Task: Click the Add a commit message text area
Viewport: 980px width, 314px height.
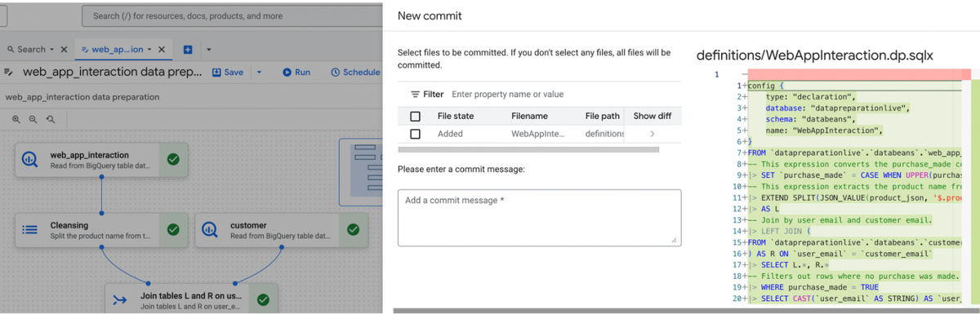Action: (540, 218)
